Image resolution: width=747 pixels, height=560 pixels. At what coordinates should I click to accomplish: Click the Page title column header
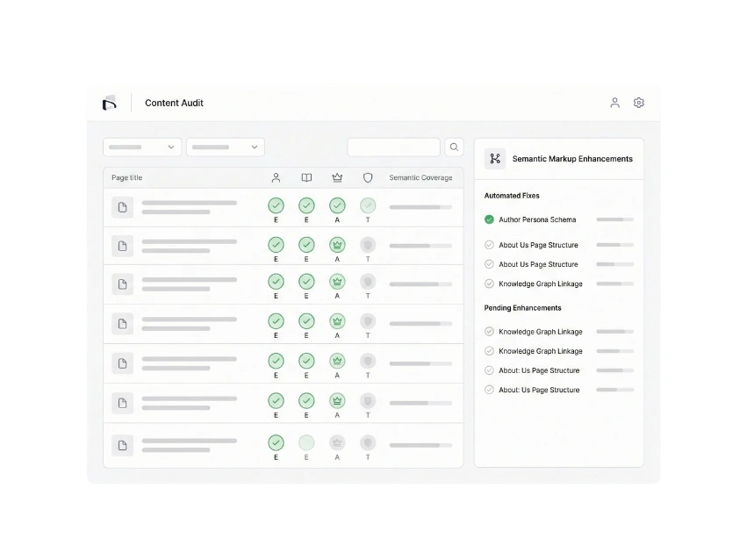pos(127,177)
